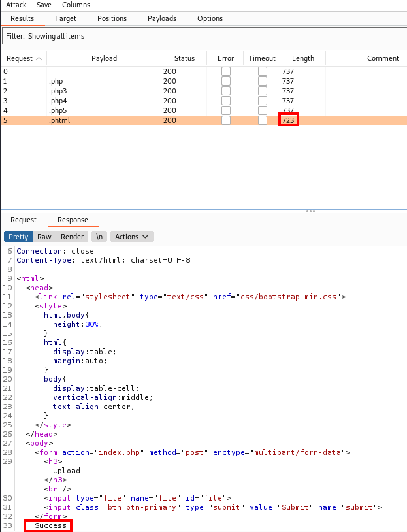Switch to Pretty view
407x532 pixels.
(18, 237)
